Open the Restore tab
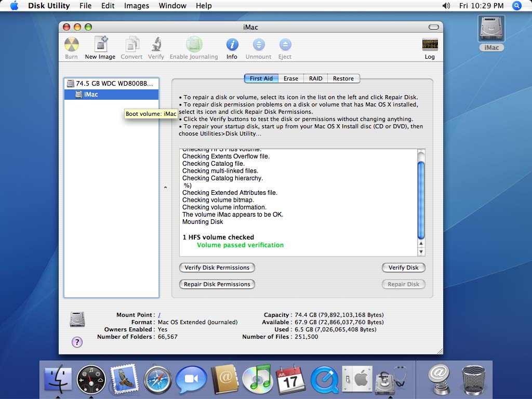Image resolution: width=532 pixels, height=399 pixels. click(343, 78)
